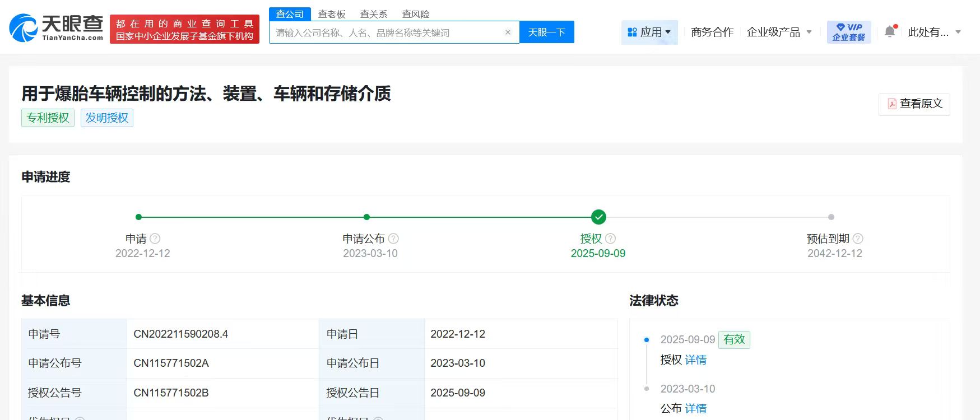Open 详情 link for 授权 legal status
Screen dimensions: 980x420
[696, 360]
